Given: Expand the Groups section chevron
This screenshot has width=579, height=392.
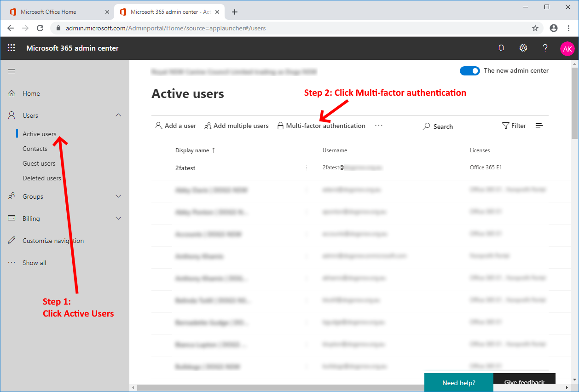Looking at the screenshot, I should [x=118, y=196].
